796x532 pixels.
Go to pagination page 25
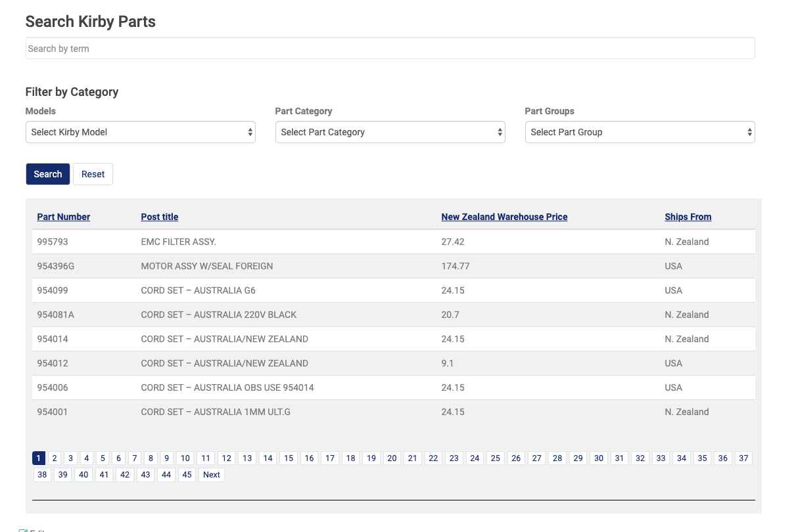(496, 458)
